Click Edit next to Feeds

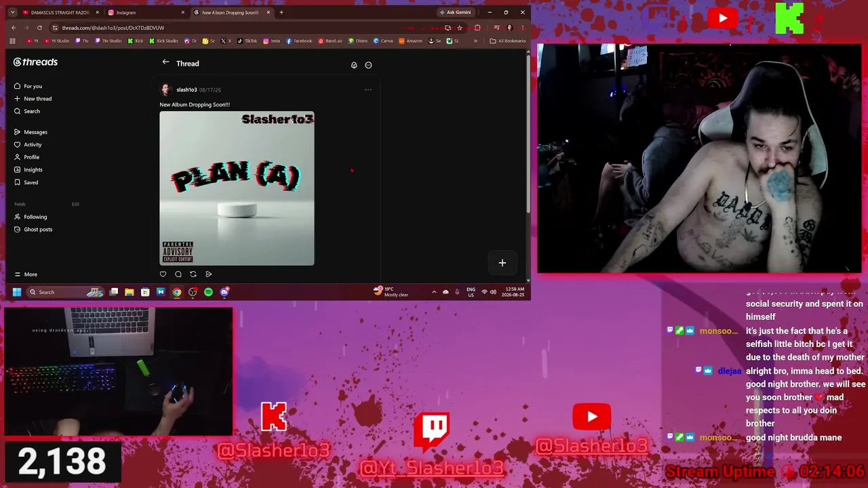tap(75, 204)
